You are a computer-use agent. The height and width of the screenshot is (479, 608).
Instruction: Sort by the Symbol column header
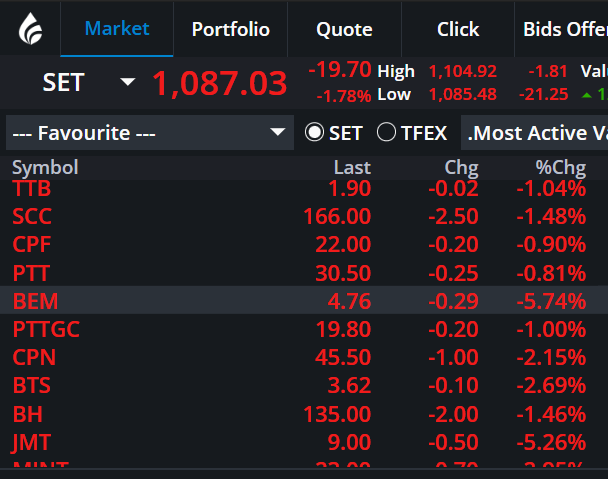(45, 168)
